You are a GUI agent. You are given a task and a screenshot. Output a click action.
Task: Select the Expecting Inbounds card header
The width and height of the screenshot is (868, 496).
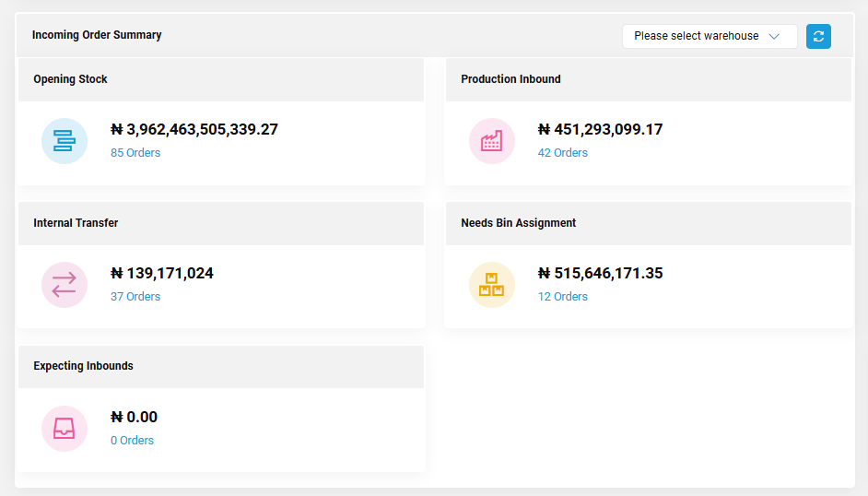pyautogui.click(x=221, y=367)
